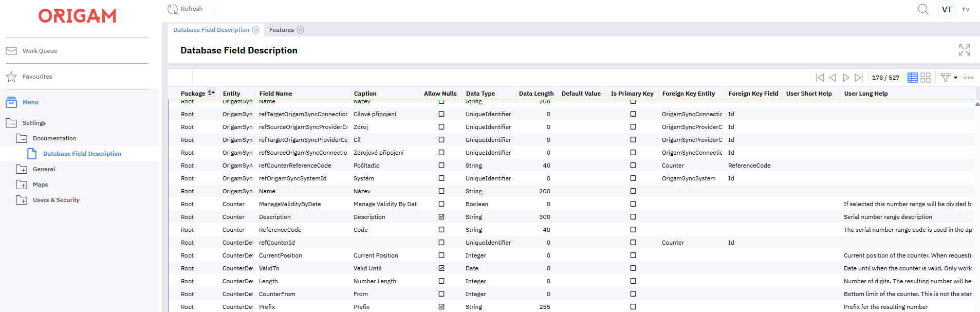Open the search tool in the top bar
Screen dimensions: 980x312
click(923, 9)
